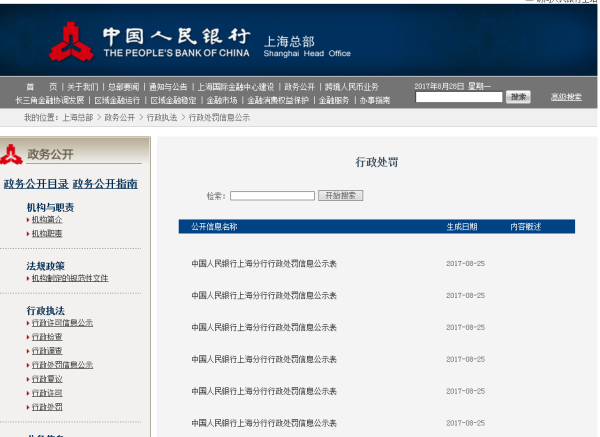Click 行政处罚信息公示 in the breadcrumb
Image resolution: width=600 pixels, height=437 pixels.
coord(219,117)
